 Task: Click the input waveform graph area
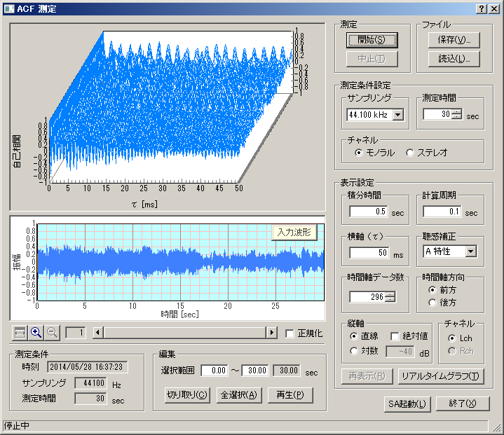click(181, 262)
